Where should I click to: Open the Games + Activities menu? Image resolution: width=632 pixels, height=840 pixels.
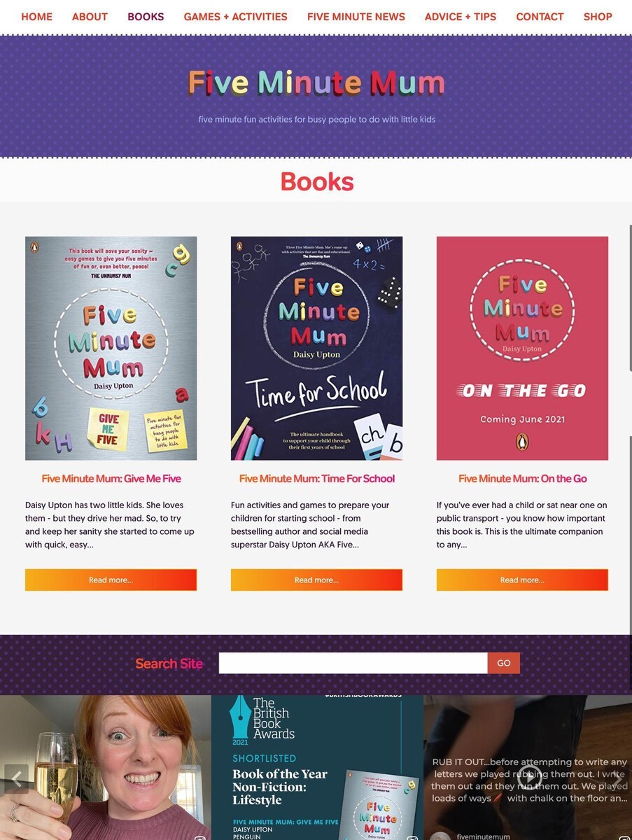coord(235,17)
